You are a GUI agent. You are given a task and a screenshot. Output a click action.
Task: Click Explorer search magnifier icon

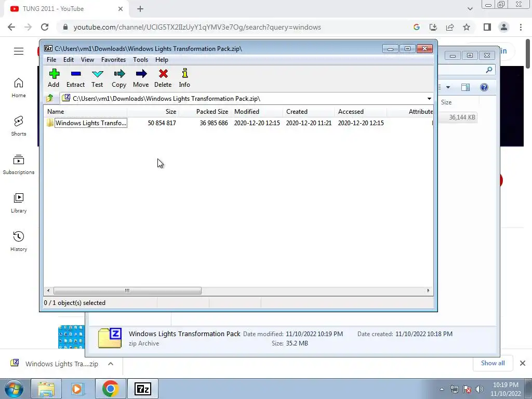pos(489,70)
